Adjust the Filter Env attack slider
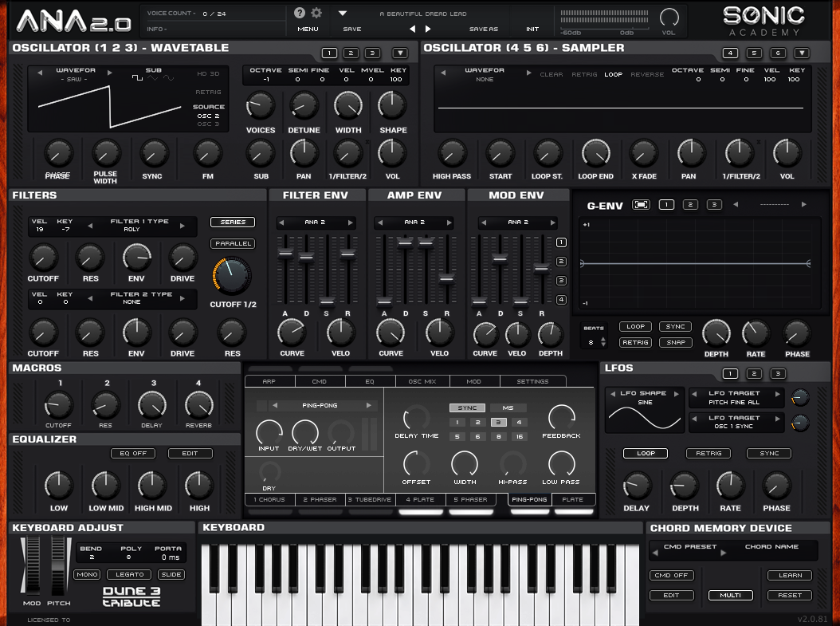The height and width of the screenshot is (626, 840). [285, 254]
